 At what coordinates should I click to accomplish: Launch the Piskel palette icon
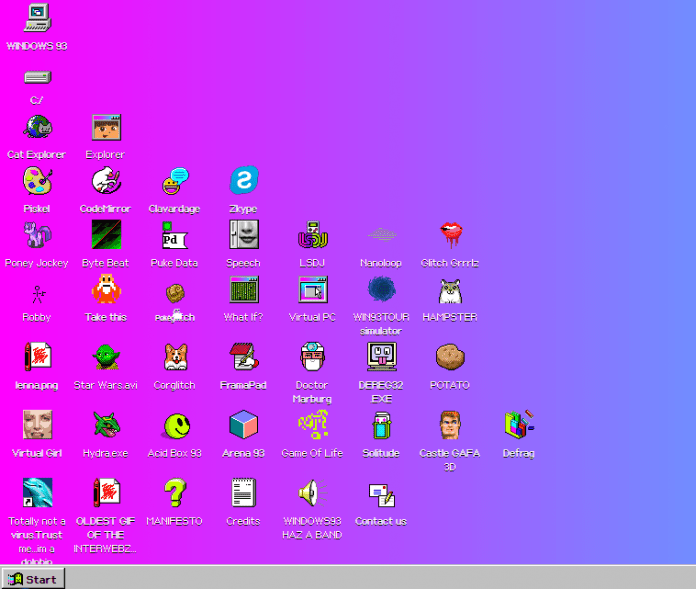[x=38, y=181]
